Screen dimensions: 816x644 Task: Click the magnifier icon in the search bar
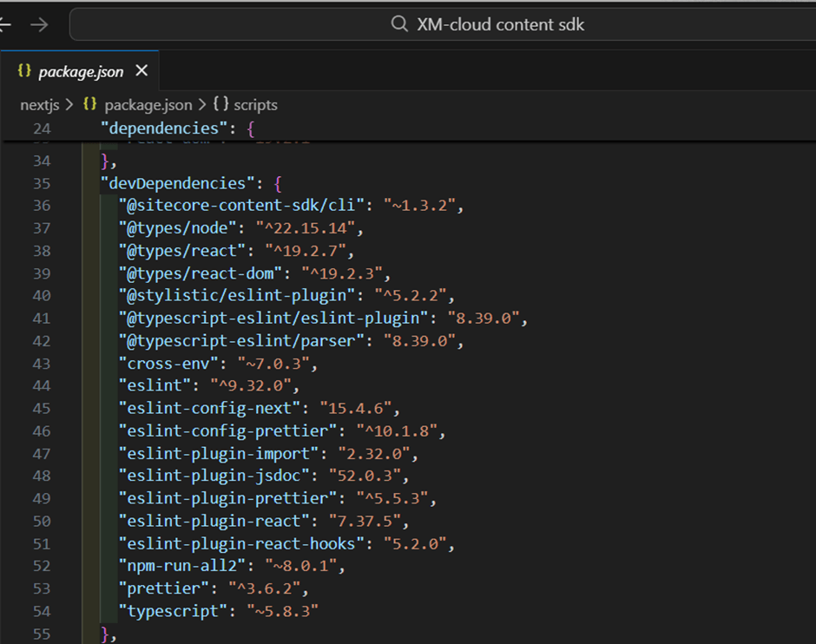click(x=398, y=24)
